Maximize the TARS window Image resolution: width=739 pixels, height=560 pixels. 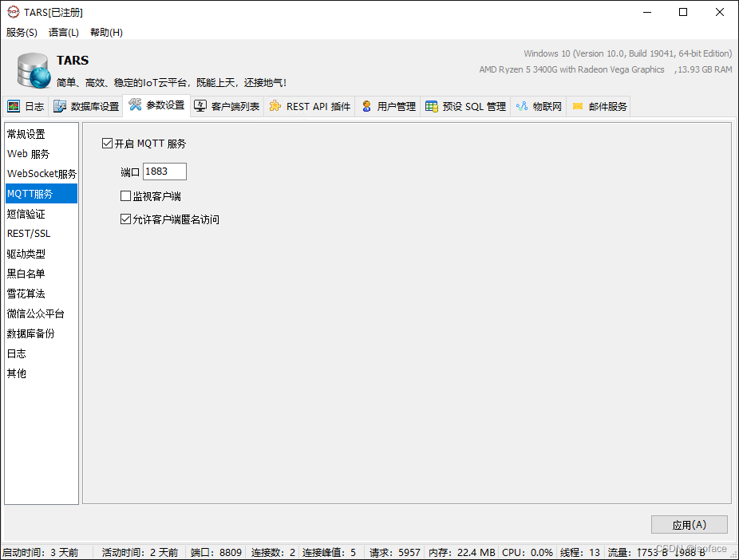coord(683,12)
